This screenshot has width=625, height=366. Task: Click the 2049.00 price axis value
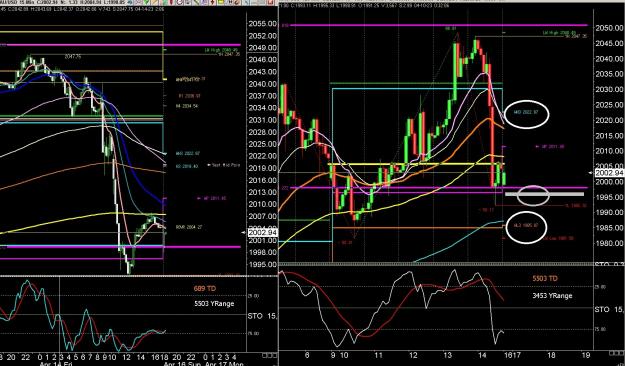[x=263, y=48]
